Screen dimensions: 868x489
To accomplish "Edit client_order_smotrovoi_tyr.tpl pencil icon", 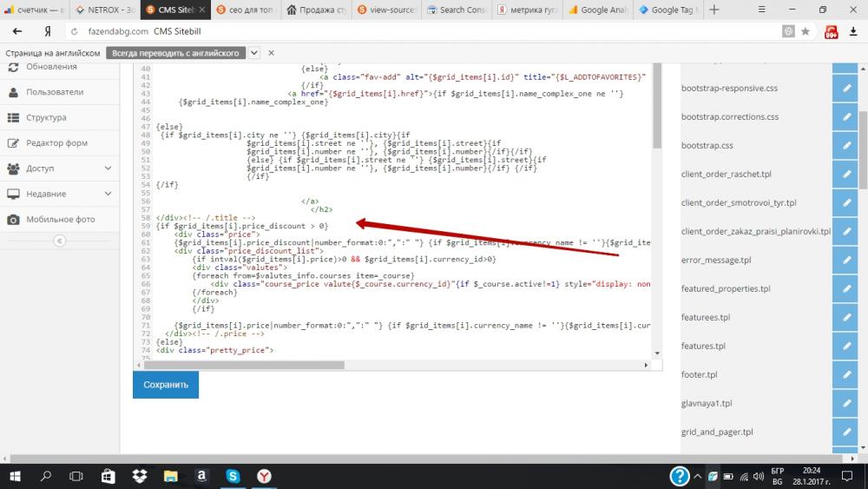I will (845, 202).
